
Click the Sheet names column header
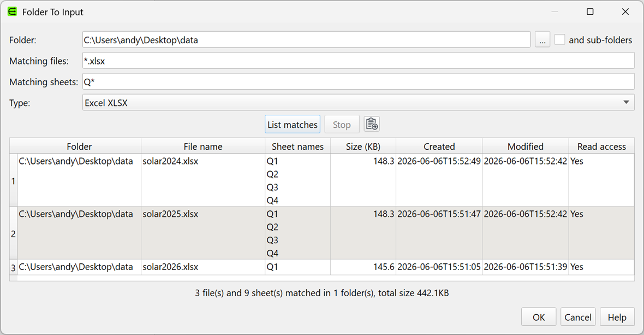[298, 146]
